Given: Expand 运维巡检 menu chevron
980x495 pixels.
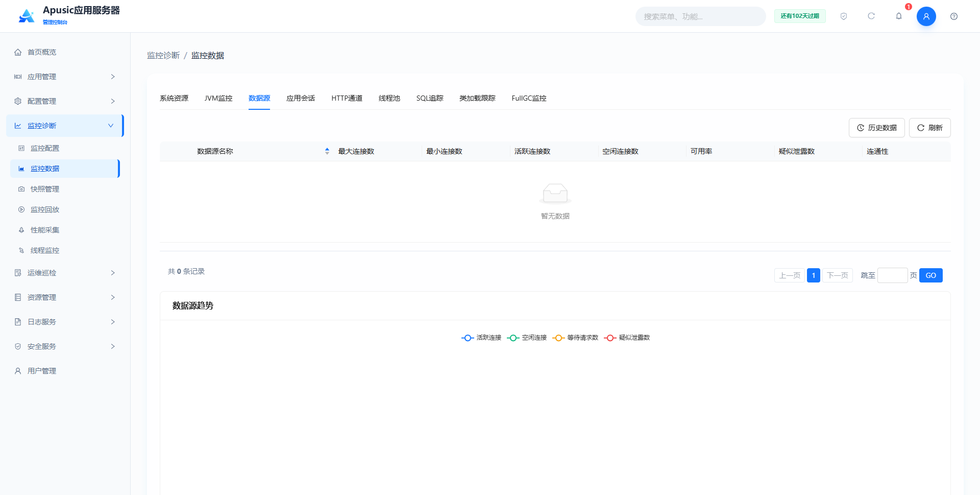Looking at the screenshot, I should [x=113, y=273].
